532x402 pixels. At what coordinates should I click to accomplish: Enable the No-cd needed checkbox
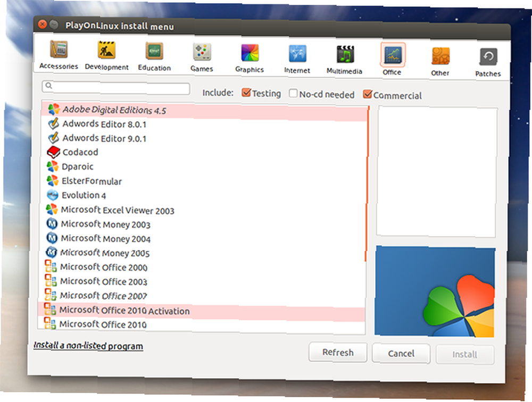click(293, 93)
